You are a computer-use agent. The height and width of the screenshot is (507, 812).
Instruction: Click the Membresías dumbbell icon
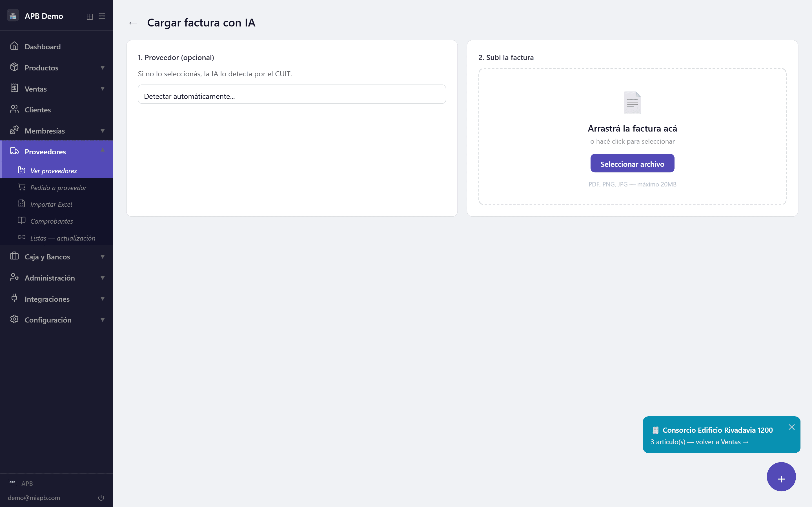click(14, 130)
